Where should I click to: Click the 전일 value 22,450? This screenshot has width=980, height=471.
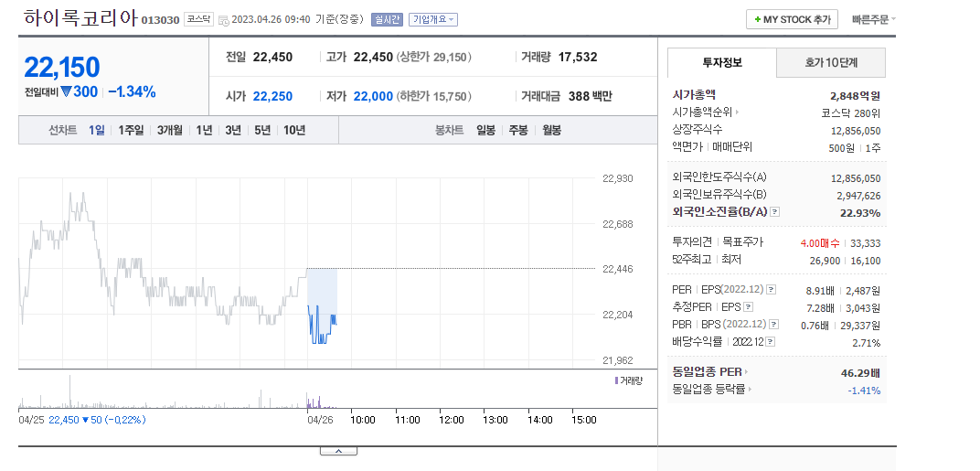[272, 58]
